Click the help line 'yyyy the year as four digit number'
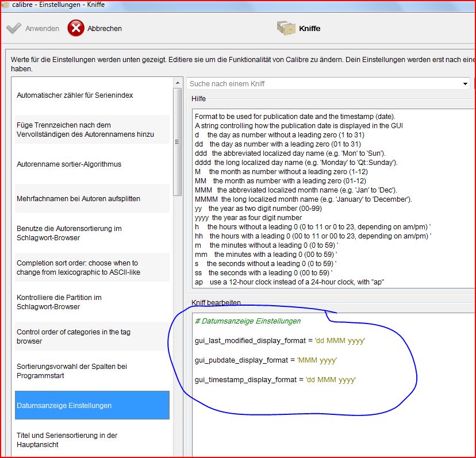The height and width of the screenshot is (458, 476). click(x=248, y=218)
